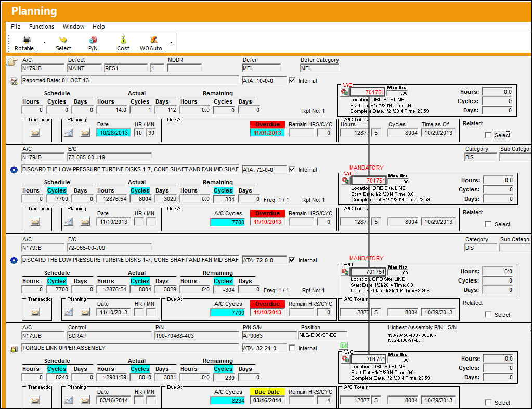The height and width of the screenshot is (409, 532).
Task: Check the Select box for E/C 72-065-00-J09
Action: [488, 315]
